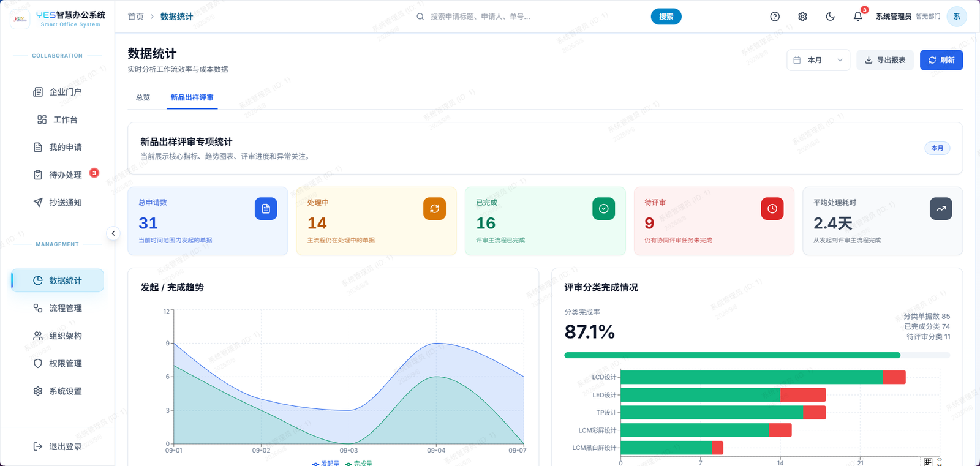Click the 处理中 refresh-cycle icon
Viewport: 980px width, 466px height.
(x=434, y=209)
